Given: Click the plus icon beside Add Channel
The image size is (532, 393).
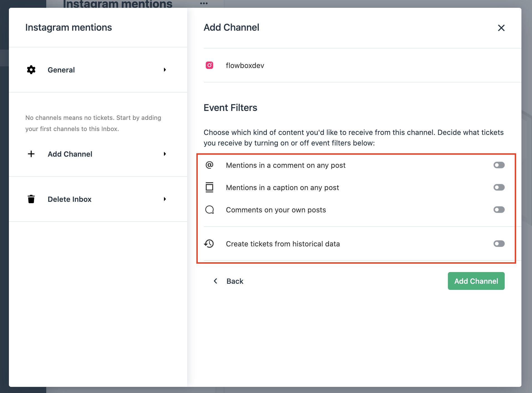Looking at the screenshot, I should click(x=31, y=154).
